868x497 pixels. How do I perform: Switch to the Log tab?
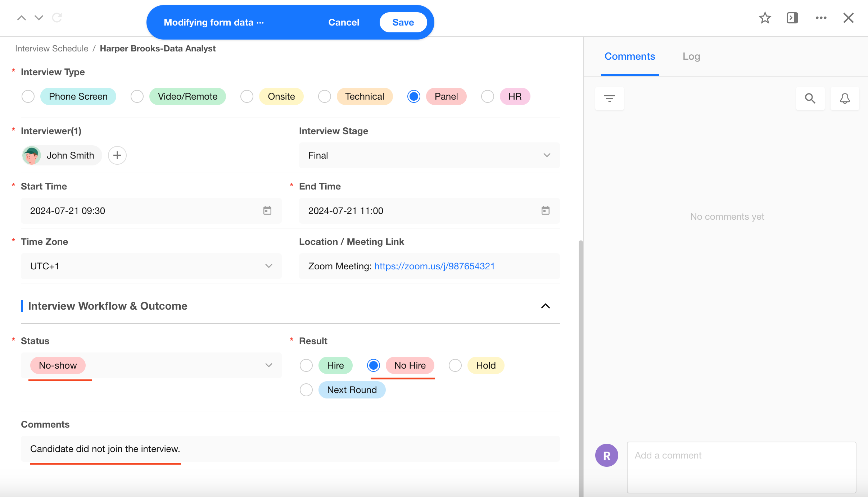point(691,56)
